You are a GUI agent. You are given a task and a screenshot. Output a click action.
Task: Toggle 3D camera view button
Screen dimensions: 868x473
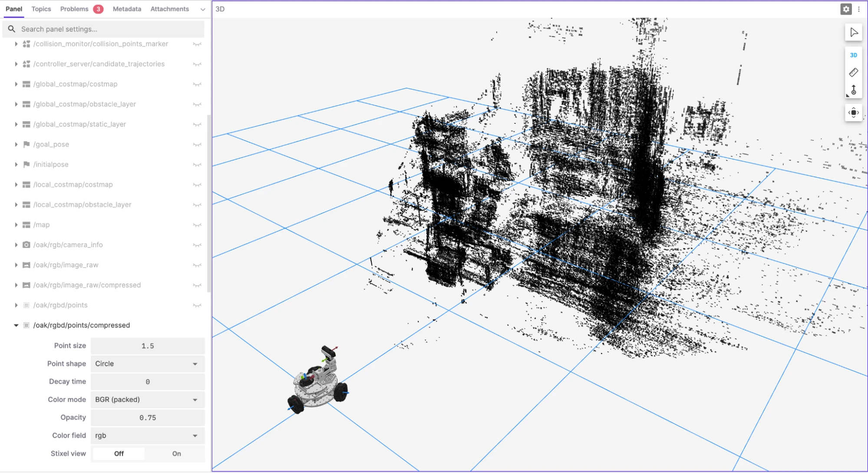click(x=854, y=55)
